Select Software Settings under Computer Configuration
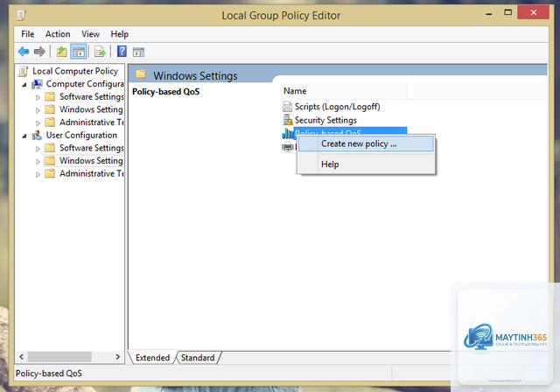The height and width of the screenshot is (392, 560). coord(91,97)
